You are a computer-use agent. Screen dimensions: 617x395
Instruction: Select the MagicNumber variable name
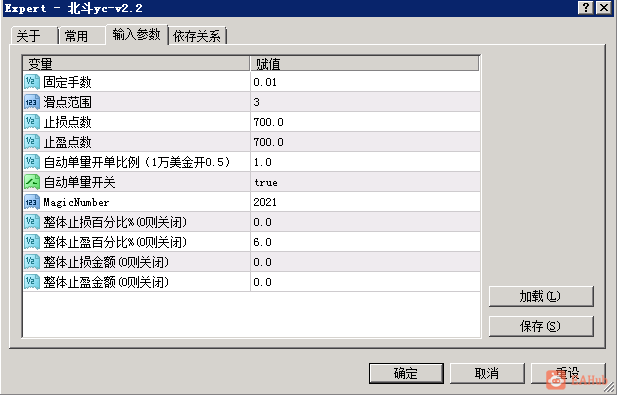coord(76,202)
